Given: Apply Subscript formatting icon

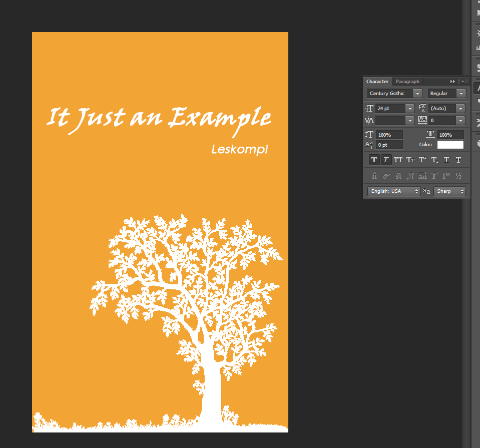Looking at the screenshot, I should tap(434, 160).
